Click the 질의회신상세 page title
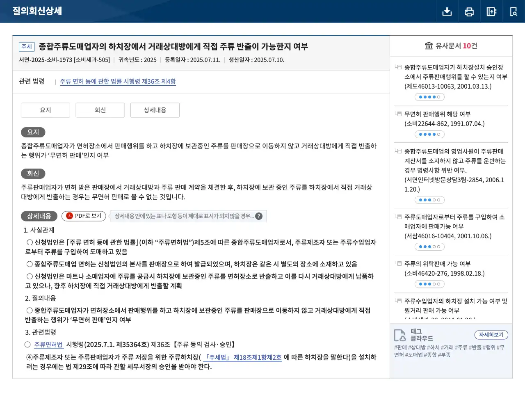525x420 pixels. [37, 11]
